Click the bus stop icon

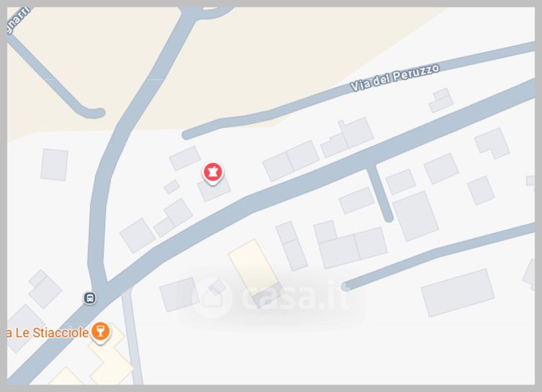90,298
